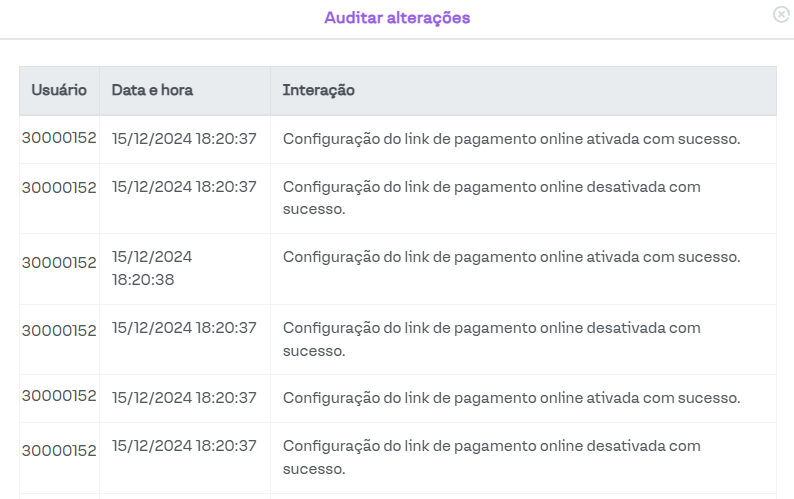Image resolution: width=794 pixels, height=499 pixels.
Task: Select user ID in the second row
Action: point(59,187)
